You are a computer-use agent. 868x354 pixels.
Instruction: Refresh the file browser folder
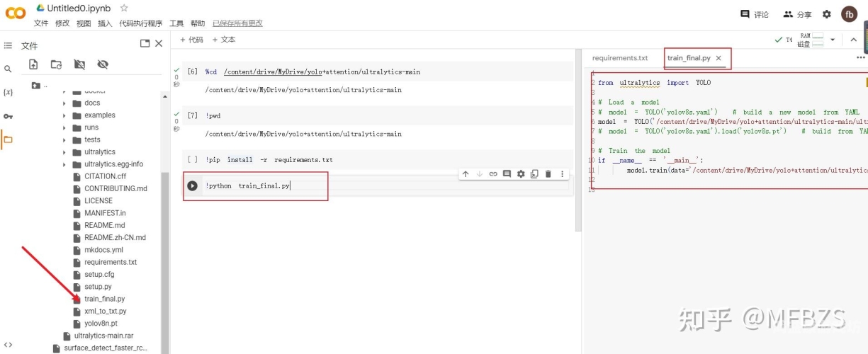point(56,64)
